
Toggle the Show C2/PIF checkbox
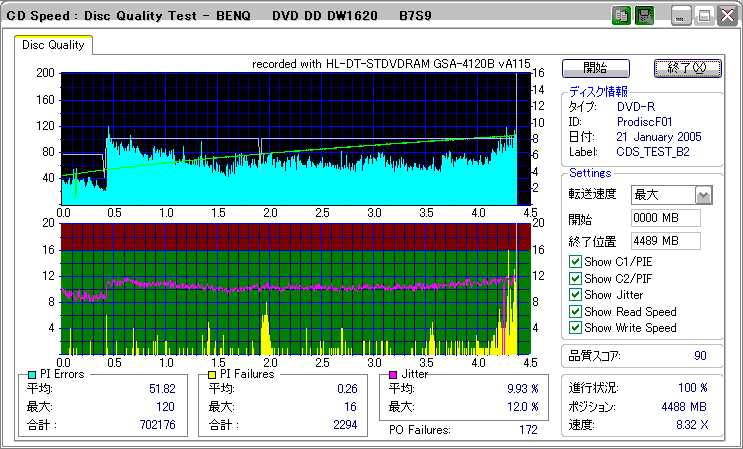point(575,278)
